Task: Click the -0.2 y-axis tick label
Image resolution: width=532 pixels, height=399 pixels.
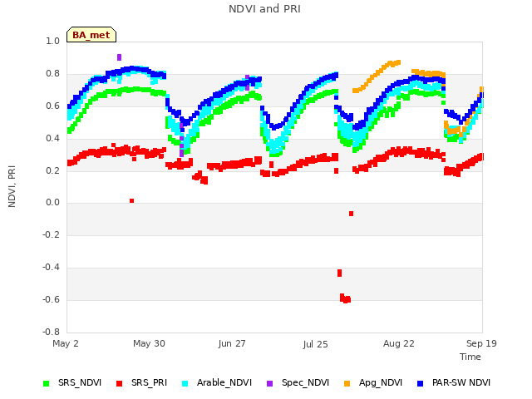Action: (x=52, y=234)
